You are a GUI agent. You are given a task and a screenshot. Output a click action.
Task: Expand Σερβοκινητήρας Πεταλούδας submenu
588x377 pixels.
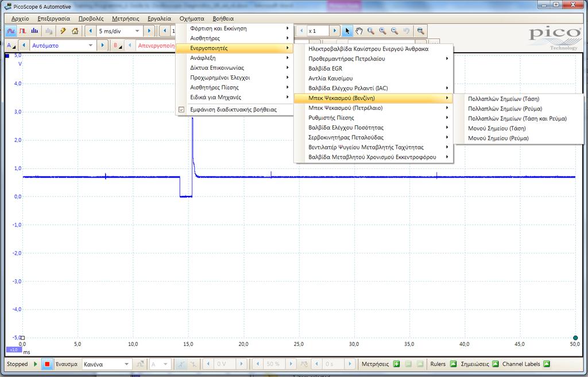pos(373,137)
